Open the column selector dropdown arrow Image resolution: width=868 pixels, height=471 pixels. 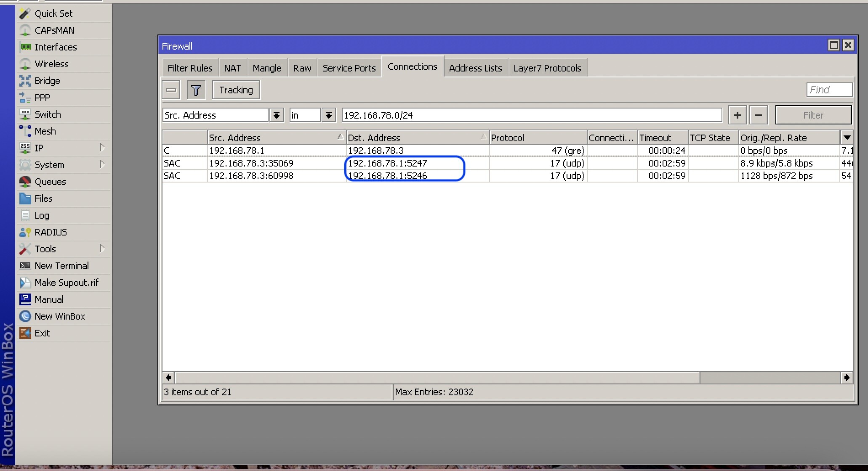coord(847,138)
